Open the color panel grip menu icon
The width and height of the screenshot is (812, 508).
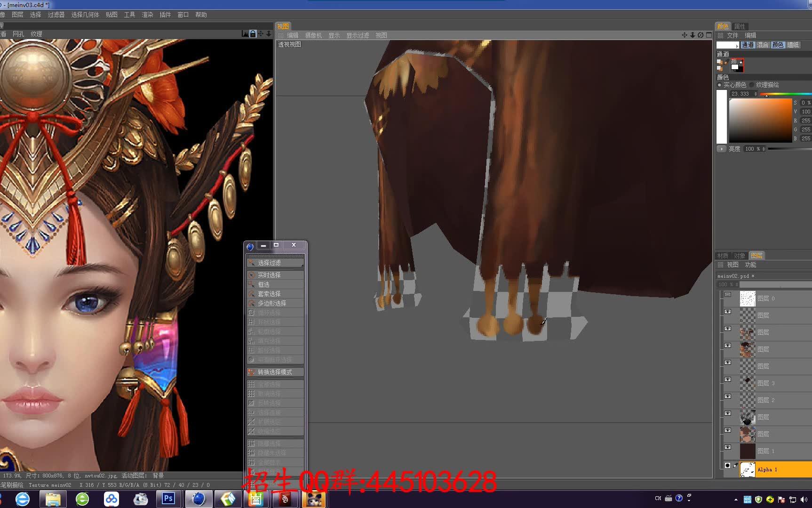[720, 35]
